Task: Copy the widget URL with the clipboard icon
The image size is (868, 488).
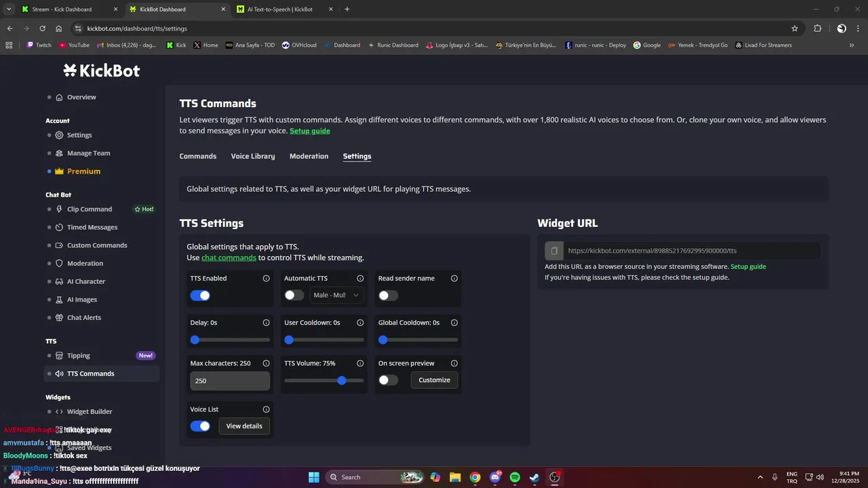Action: tap(554, 251)
